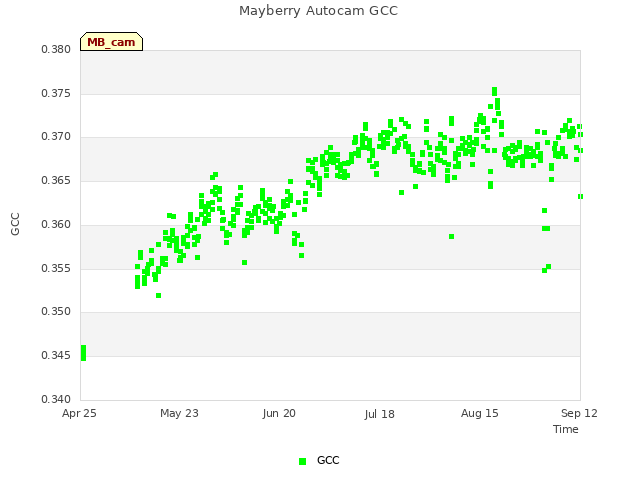Click the 0.345 y-axis value
The width and height of the screenshot is (640, 480).
click(x=56, y=356)
